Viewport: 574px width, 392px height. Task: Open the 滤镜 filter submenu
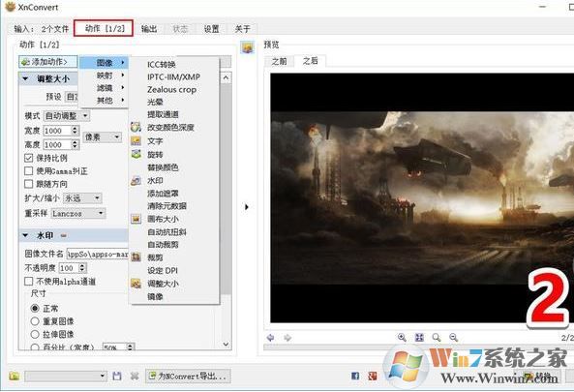104,88
